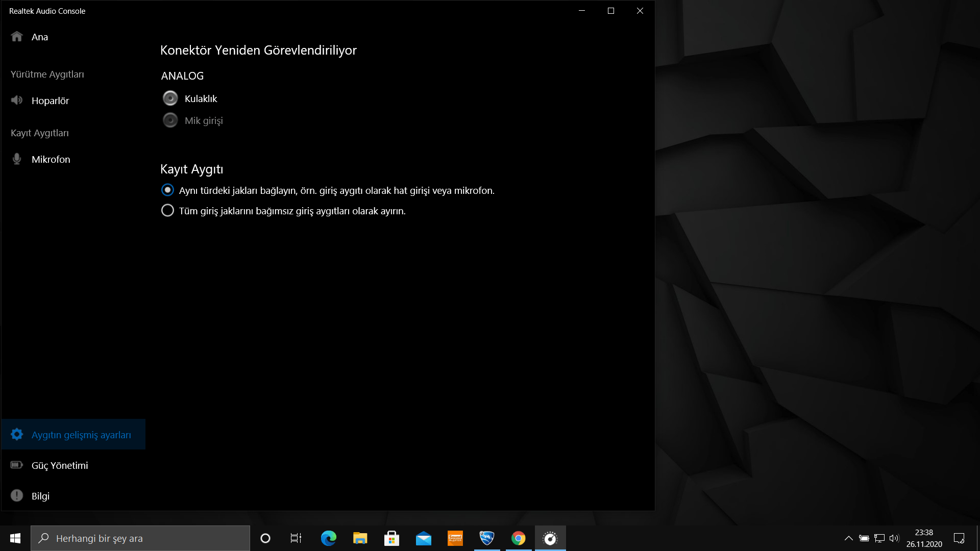Show hidden tray icons chevron
This screenshot has width=980, height=551.
[848, 538]
